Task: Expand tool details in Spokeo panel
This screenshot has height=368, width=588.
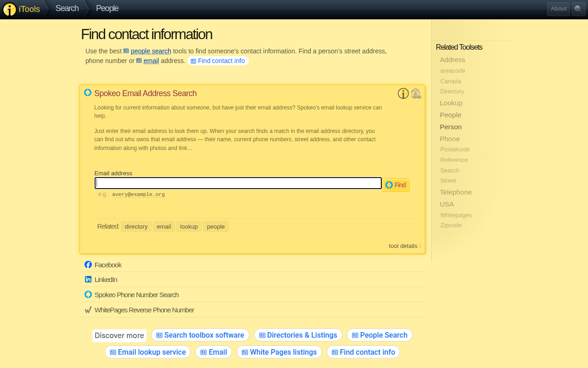Action: (x=405, y=246)
